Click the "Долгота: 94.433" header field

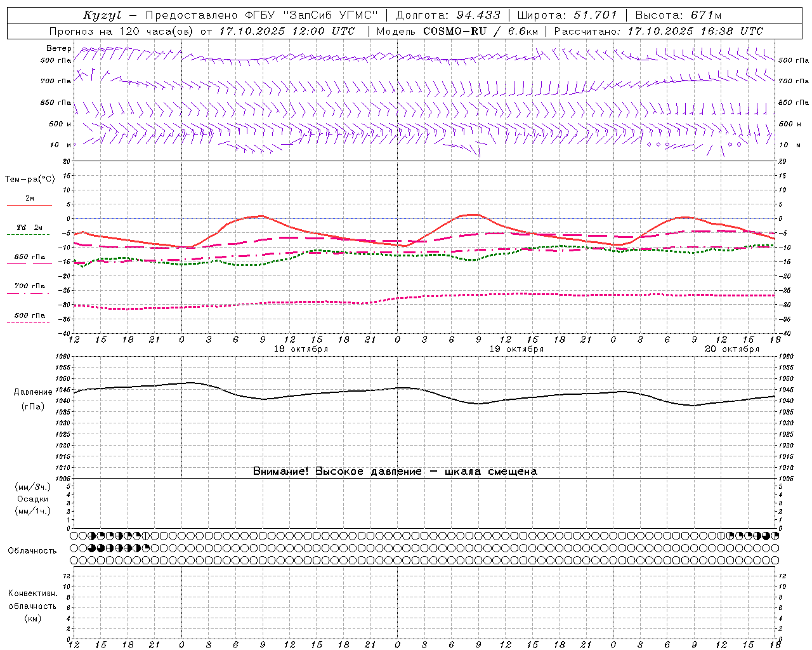[448, 15]
